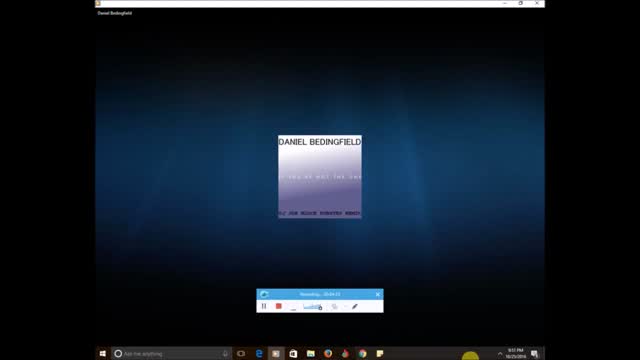Screen dimensions: 640x360
Task: Adjust the recorder volume level slider
Action: (313, 307)
